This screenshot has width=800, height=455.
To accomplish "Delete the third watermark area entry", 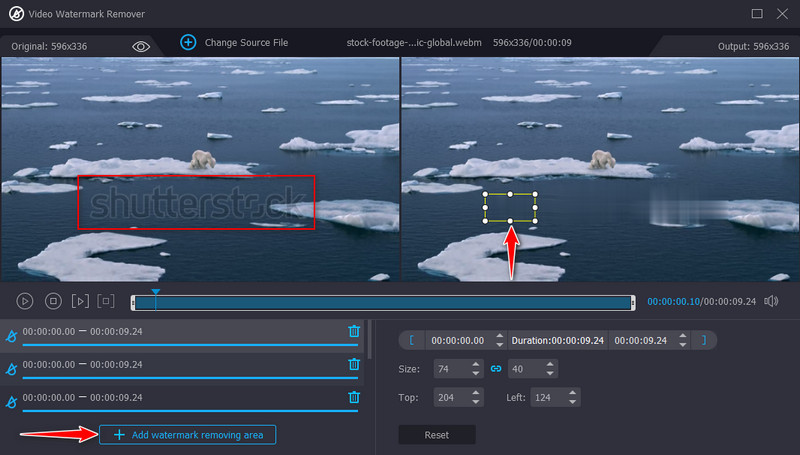I will click(354, 398).
